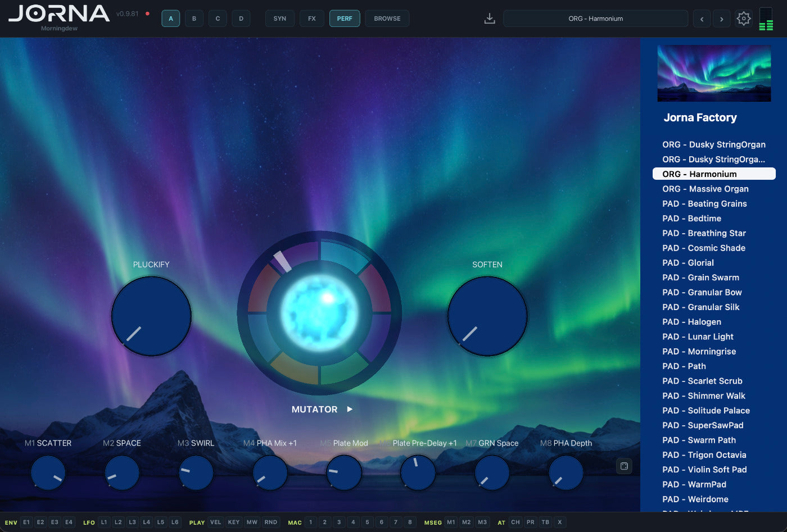
Task: Open settings with the gear icon
Action: 744,19
